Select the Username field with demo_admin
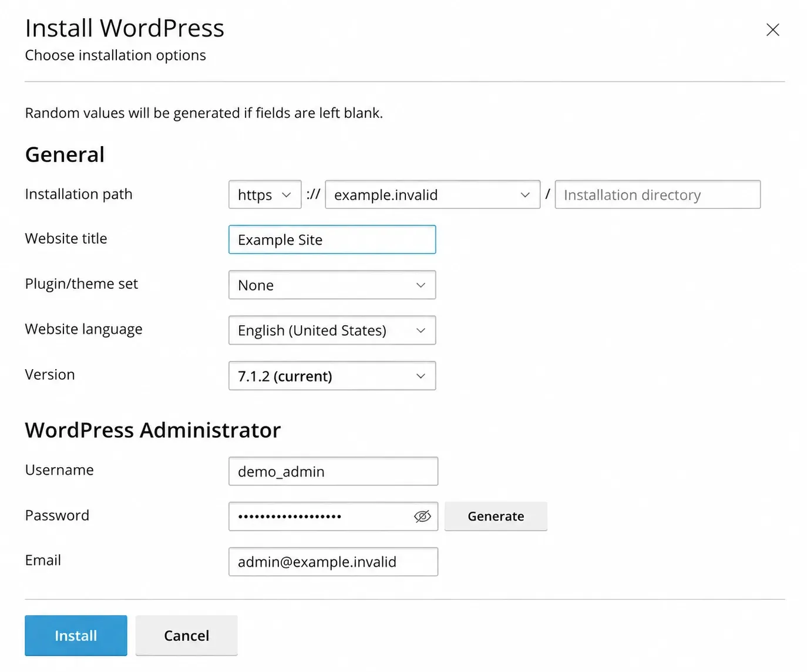The height and width of the screenshot is (672, 807). tap(334, 471)
